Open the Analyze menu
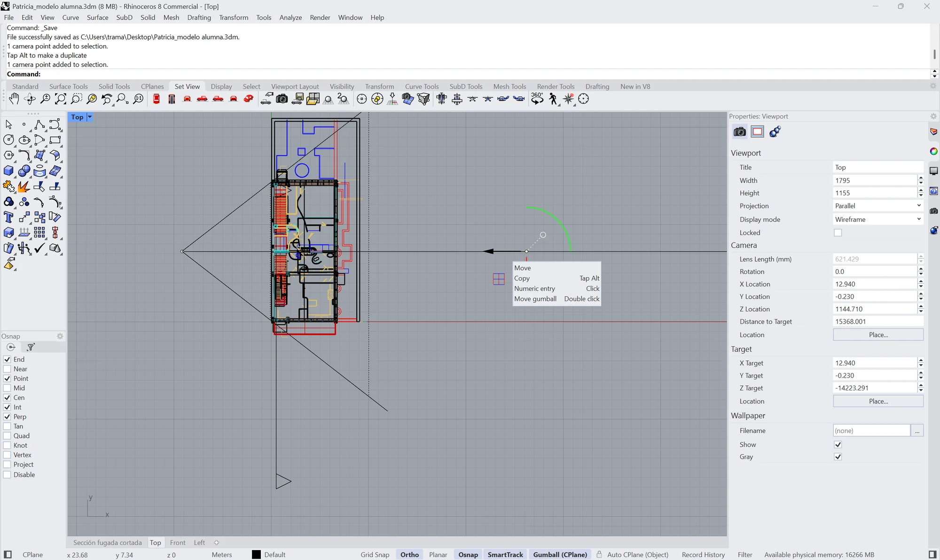940x560 pixels. click(x=290, y=17)
